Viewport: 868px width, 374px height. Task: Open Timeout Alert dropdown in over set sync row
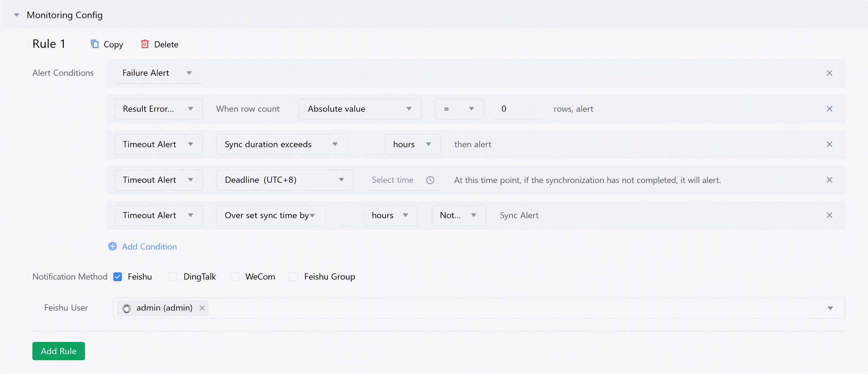(x=158, y=215)
